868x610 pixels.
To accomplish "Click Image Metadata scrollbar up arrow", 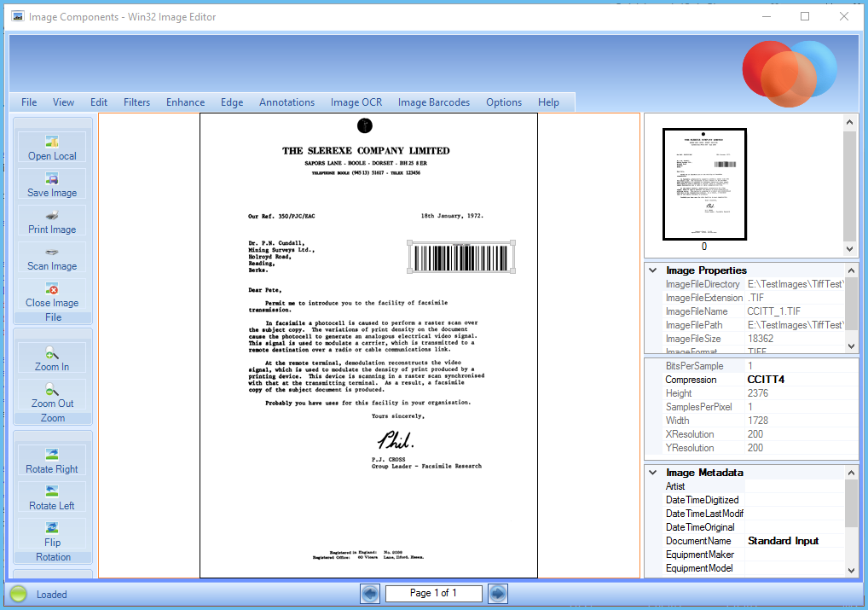I will tap(852, 473).
